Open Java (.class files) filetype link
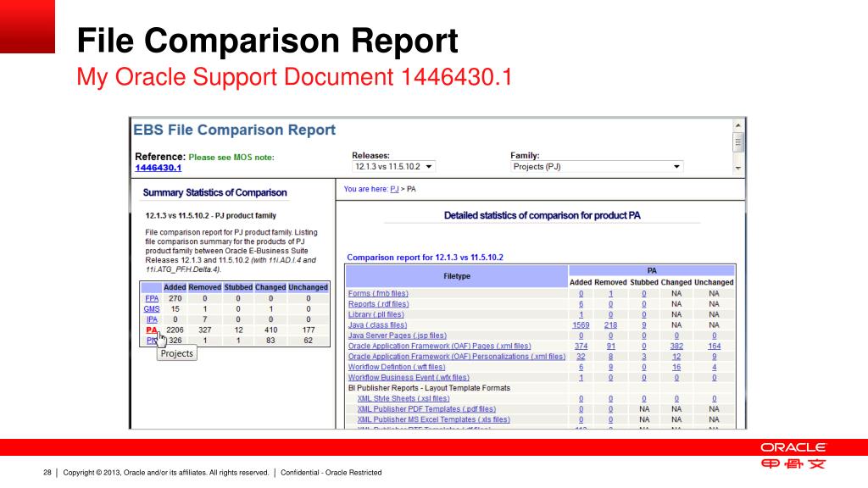Viewport: 868px width, 488px height. coord(377,324)
